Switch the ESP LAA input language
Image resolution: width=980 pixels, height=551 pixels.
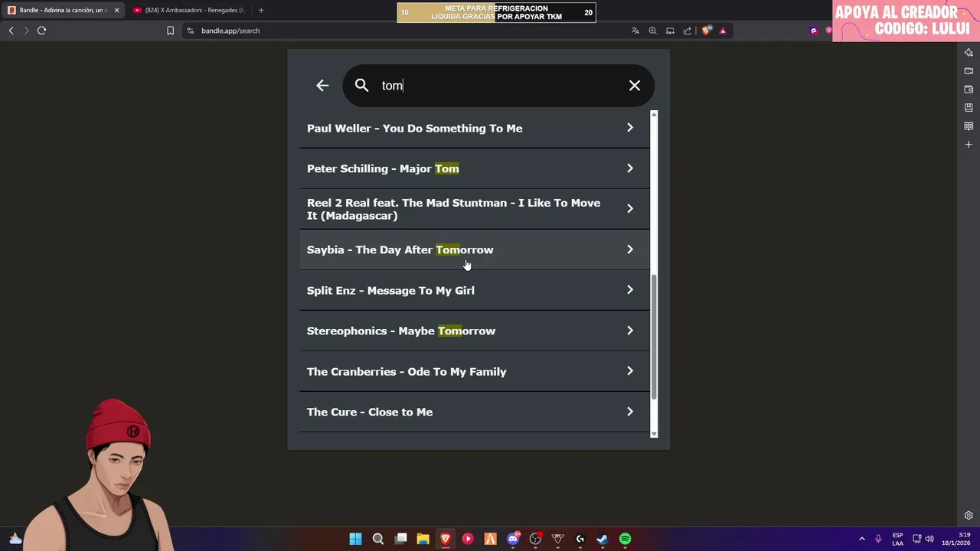[897, 539]
